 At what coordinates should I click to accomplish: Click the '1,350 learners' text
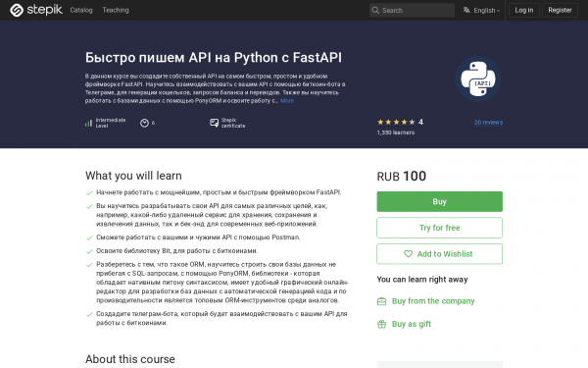point(396,132)
